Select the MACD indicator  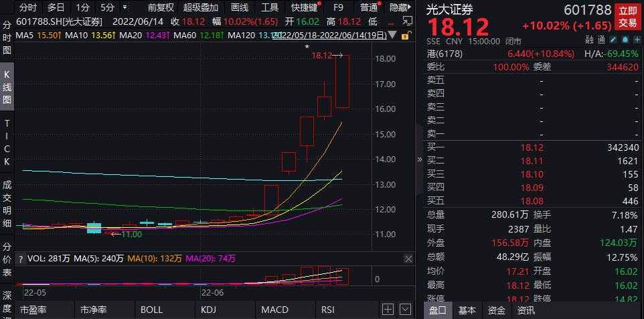pos(274,310)
